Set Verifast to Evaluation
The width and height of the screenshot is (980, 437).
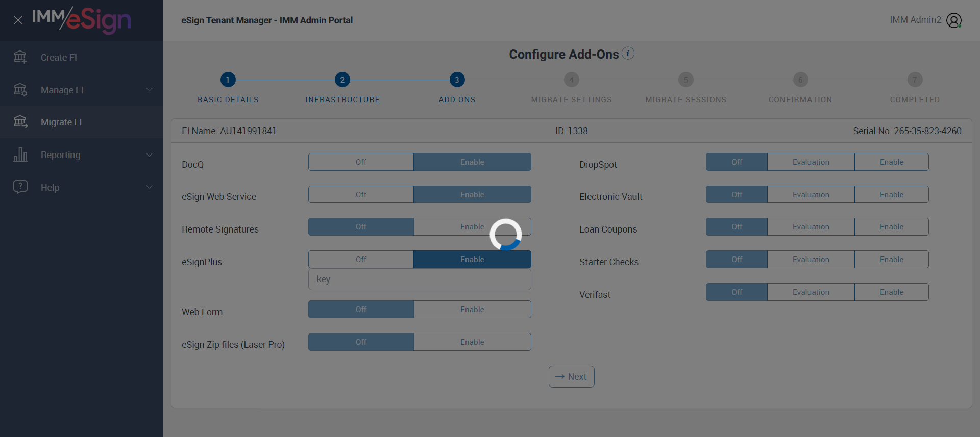coord(811,292)
